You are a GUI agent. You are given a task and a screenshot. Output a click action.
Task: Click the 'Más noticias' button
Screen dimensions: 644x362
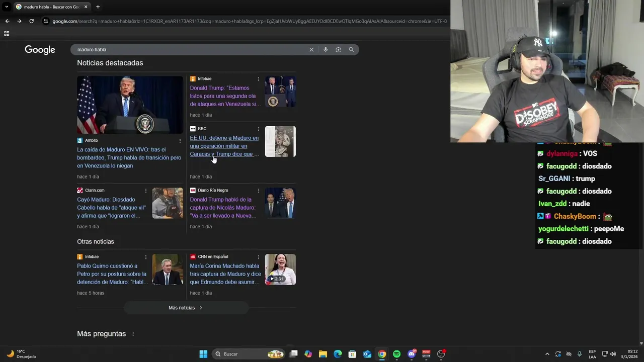(186, 308)
